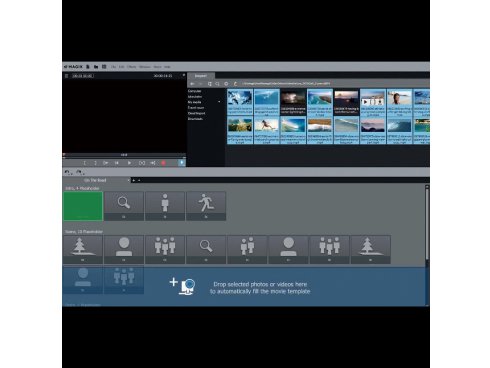Open the plus tab next to On The Road
This screenshot has height=368, width=490.
(x=134, y=180)
